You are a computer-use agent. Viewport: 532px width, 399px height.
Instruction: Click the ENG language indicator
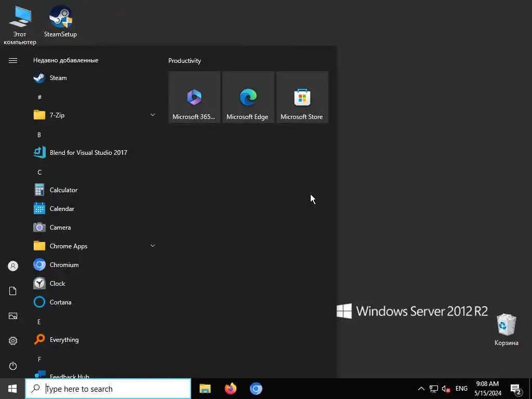pos(461,389)
